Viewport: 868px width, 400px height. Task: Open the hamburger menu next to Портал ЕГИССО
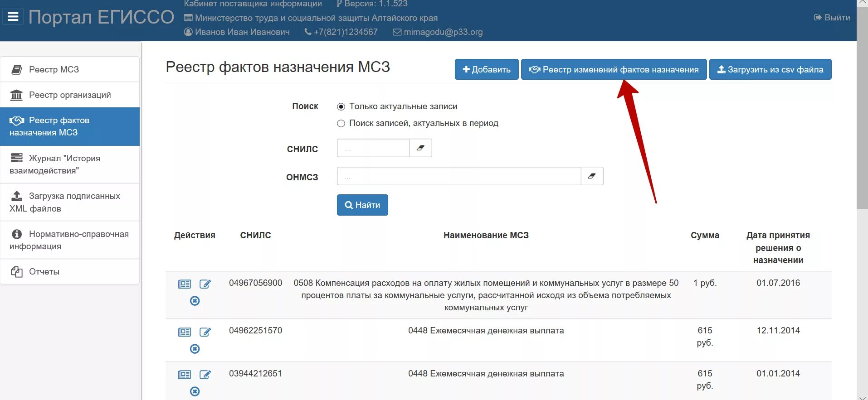(13, 17)
